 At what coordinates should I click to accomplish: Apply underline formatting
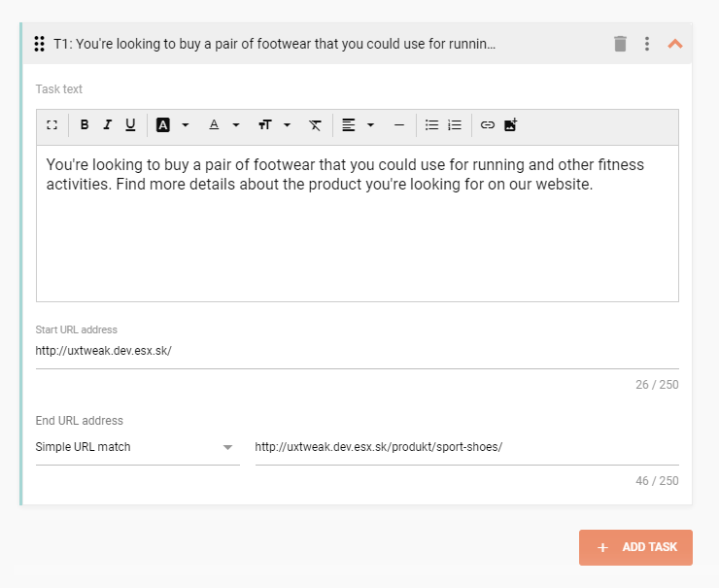click(130, 124)
